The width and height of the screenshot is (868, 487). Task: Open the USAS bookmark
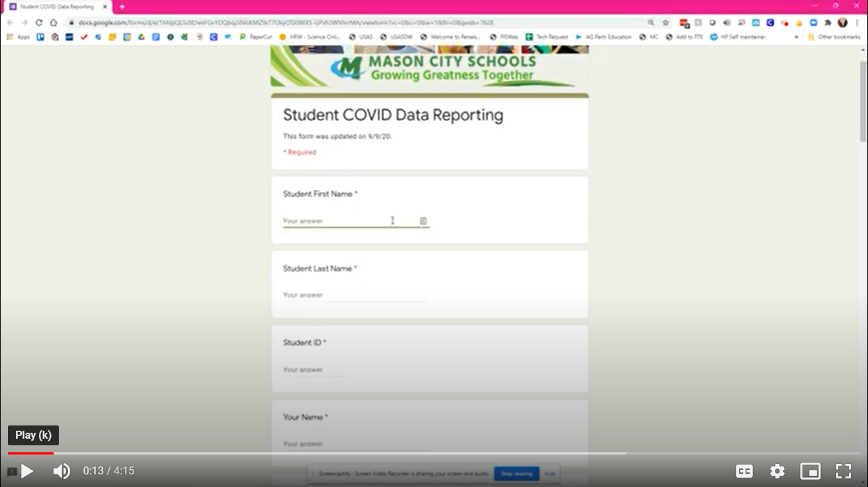pyautogui.click(x=361, y=37)
